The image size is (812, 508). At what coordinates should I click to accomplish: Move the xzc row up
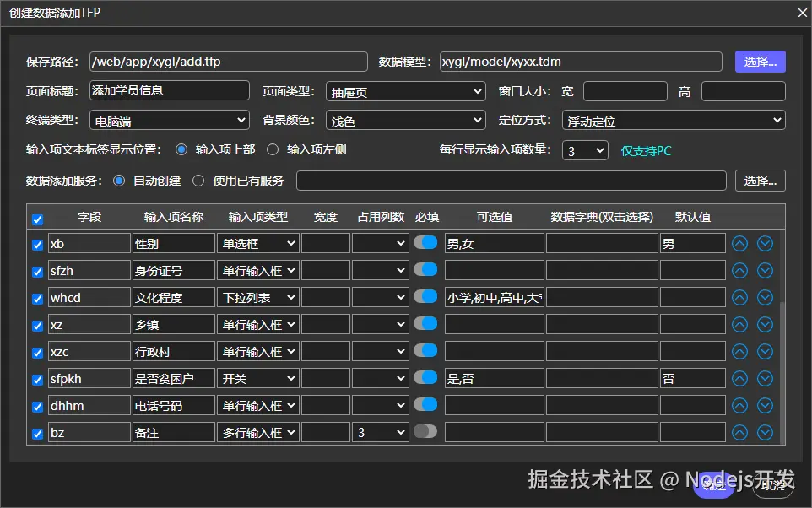(739, 351)
